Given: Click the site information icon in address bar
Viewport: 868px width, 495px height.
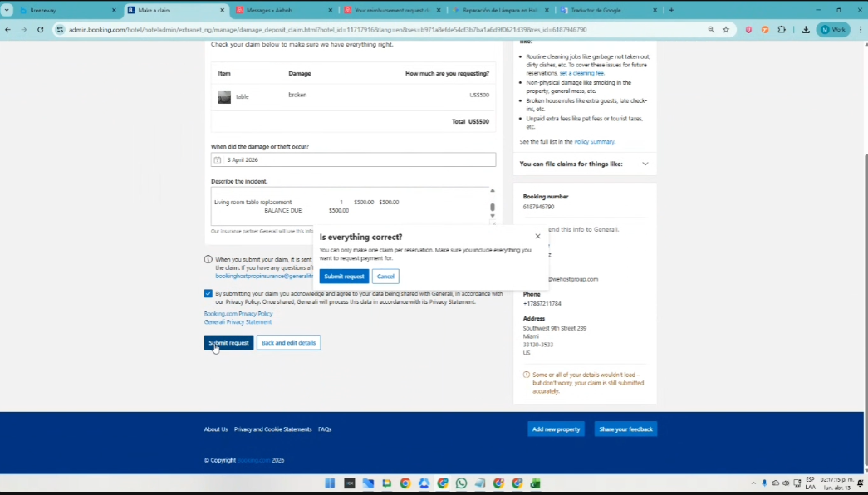Looking at the screenshot, I should (x=60, y=30).
